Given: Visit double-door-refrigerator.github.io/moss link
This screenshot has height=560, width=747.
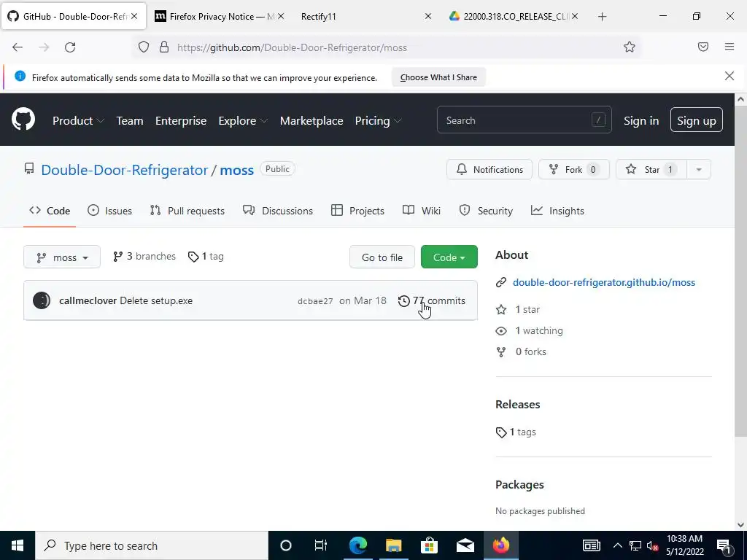Looking at the screenshot, I should pyautogui.click(x=603, y=282).
